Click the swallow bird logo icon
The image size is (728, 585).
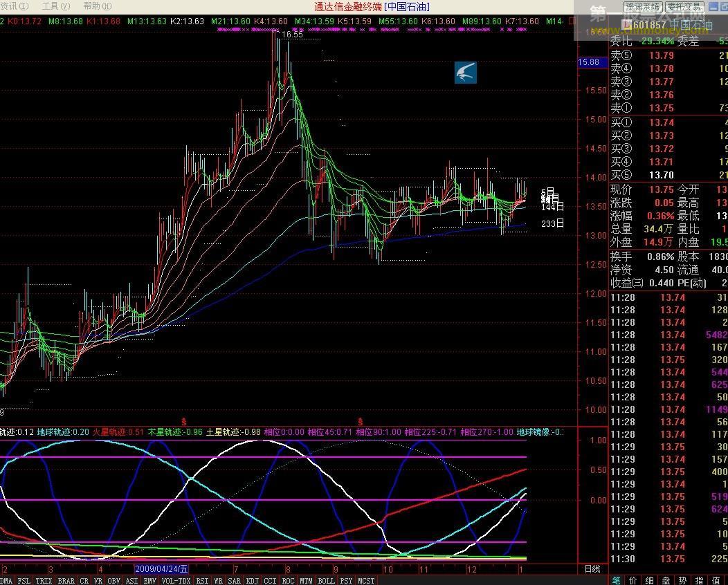[466, 73]
